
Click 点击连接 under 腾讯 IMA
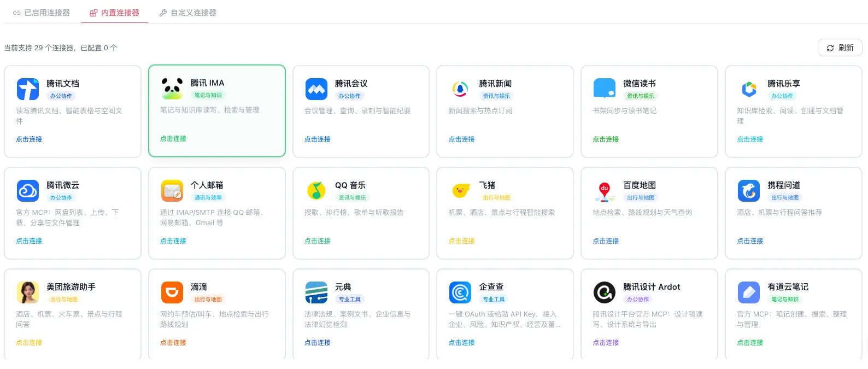click(173, 139)
